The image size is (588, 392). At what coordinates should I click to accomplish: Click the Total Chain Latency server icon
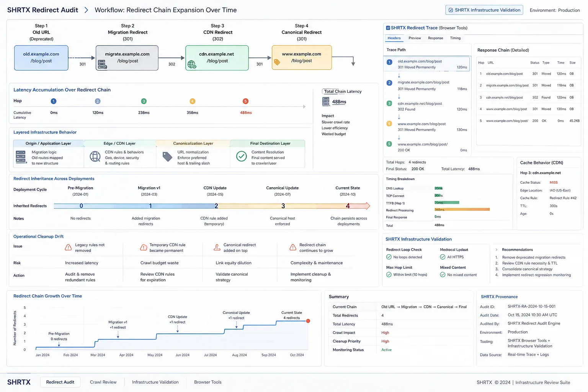[326, 101]
